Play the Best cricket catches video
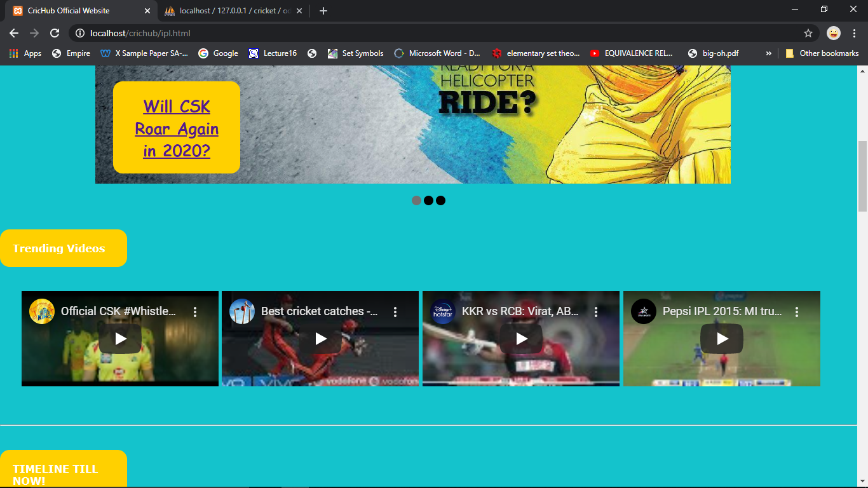The width and height of the screenshot is (868, 488). [321, 339]
